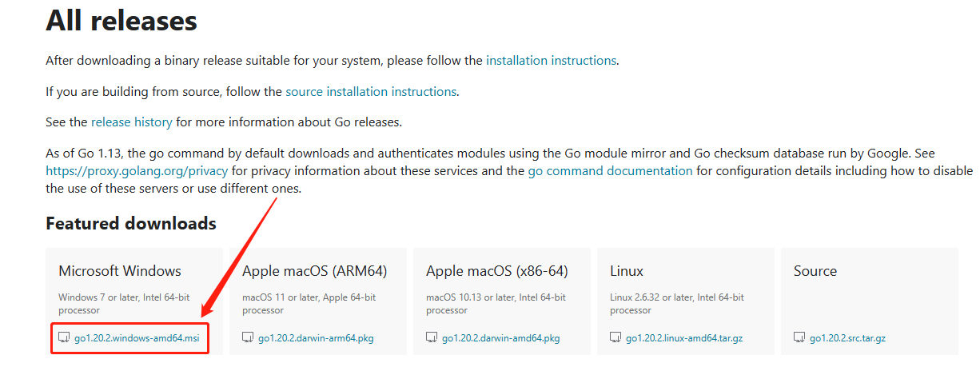Select the Apple macOS (x86-64) card title
This screenshot has width=980, height=371.
(497, 271)
